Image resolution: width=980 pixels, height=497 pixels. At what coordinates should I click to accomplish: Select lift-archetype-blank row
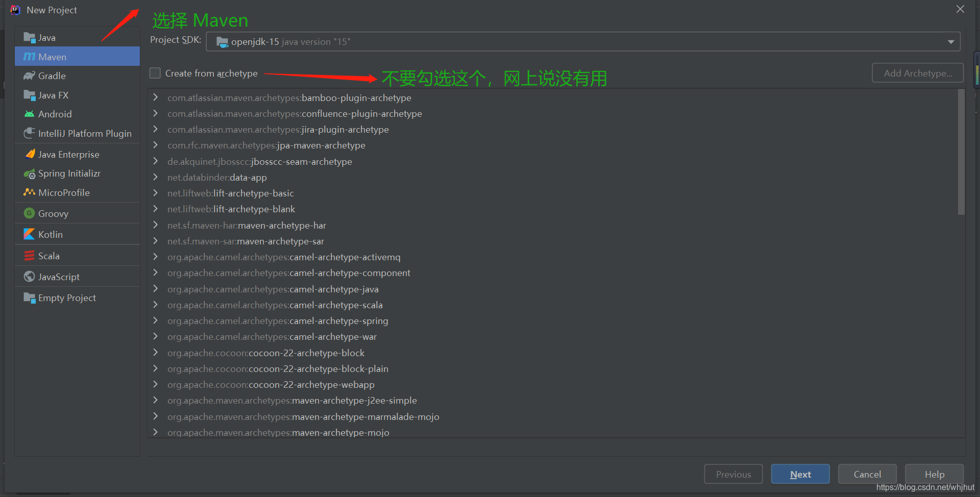(x=553, y=209)
